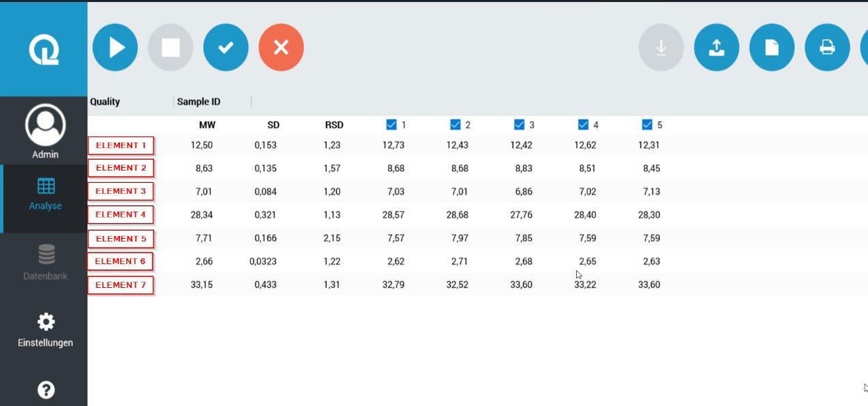
Task: Uncheck measurement column 2 checkbox
Action: pyautogui.click(x=455, y=125)
